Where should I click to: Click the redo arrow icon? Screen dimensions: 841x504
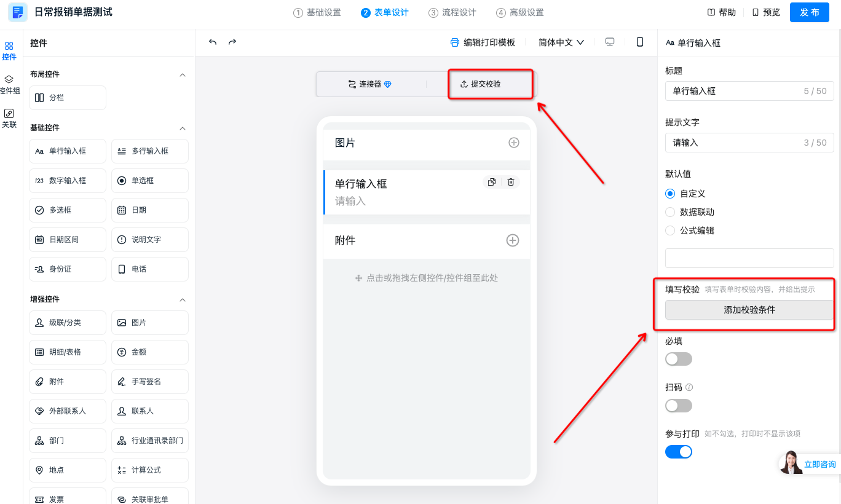point(232,42)
